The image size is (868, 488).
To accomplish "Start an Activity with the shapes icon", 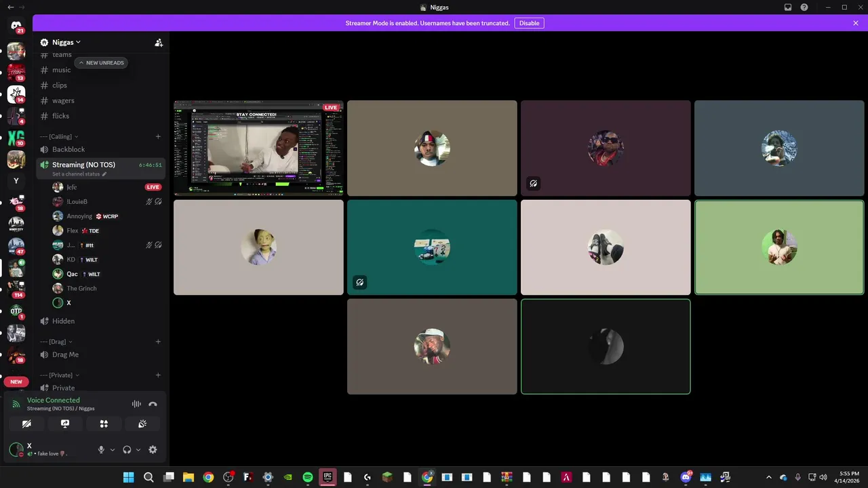I will [x=104, y=424].
